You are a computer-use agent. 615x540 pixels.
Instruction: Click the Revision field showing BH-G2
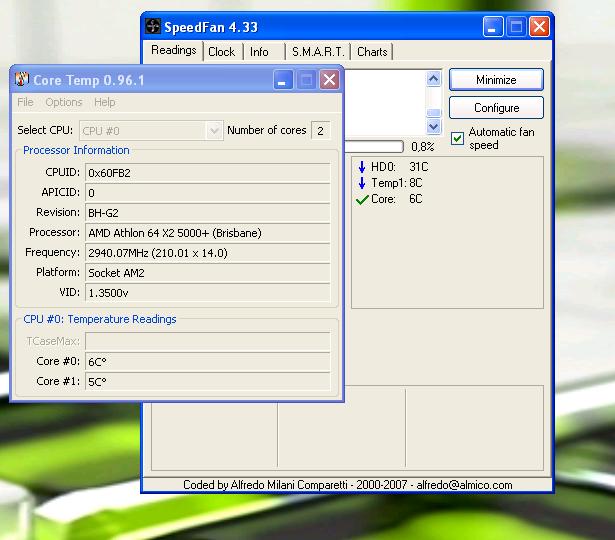(207, 213)
